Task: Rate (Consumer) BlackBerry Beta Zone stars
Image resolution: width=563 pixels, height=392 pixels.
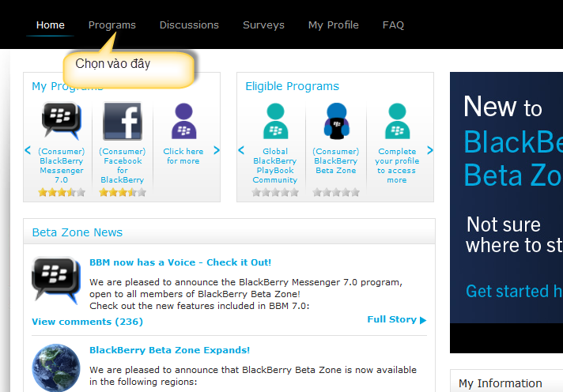Action: click(336, 192)
